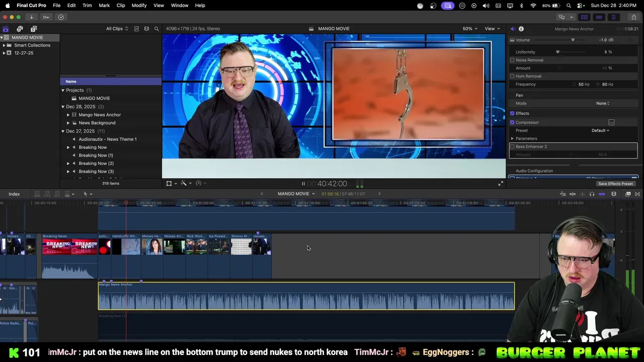This screenshot has height=362, width=644.
Task: Open the Keyword Editor key icon
Action: click(x=46, y=17)
